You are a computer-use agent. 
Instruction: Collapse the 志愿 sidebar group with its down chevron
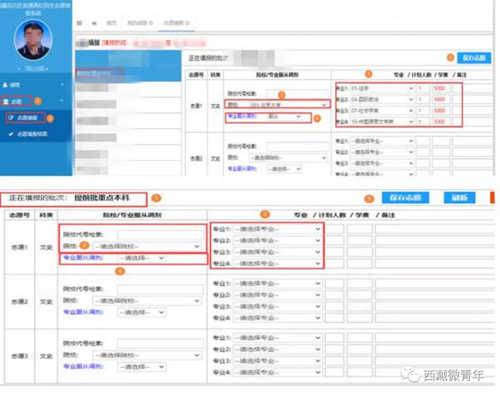[62, 101]
